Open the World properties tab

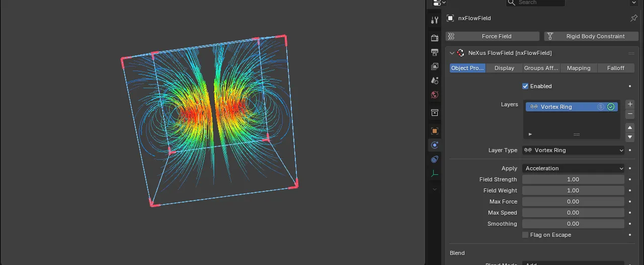pyautogui.click(x=435, y=95)
